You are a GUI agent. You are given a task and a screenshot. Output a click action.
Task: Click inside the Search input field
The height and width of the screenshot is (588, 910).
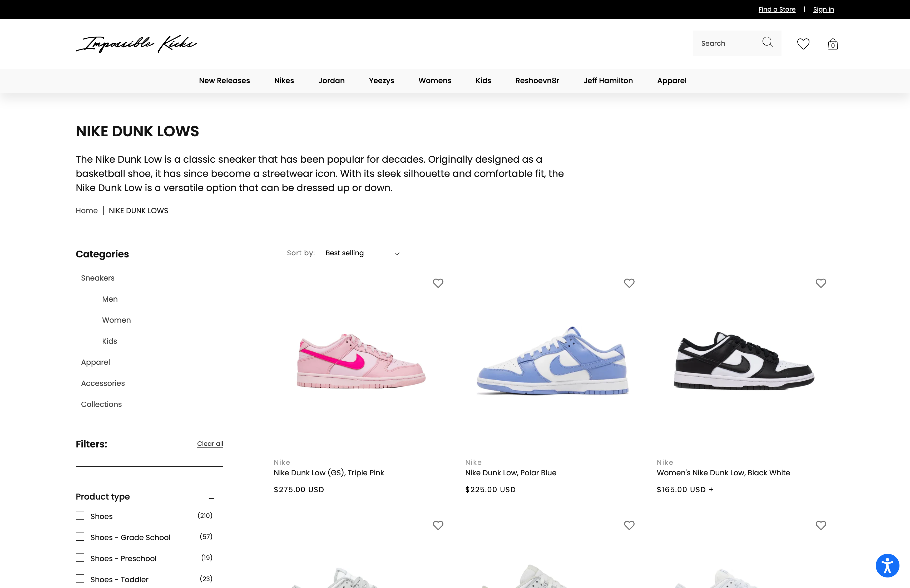726,43
